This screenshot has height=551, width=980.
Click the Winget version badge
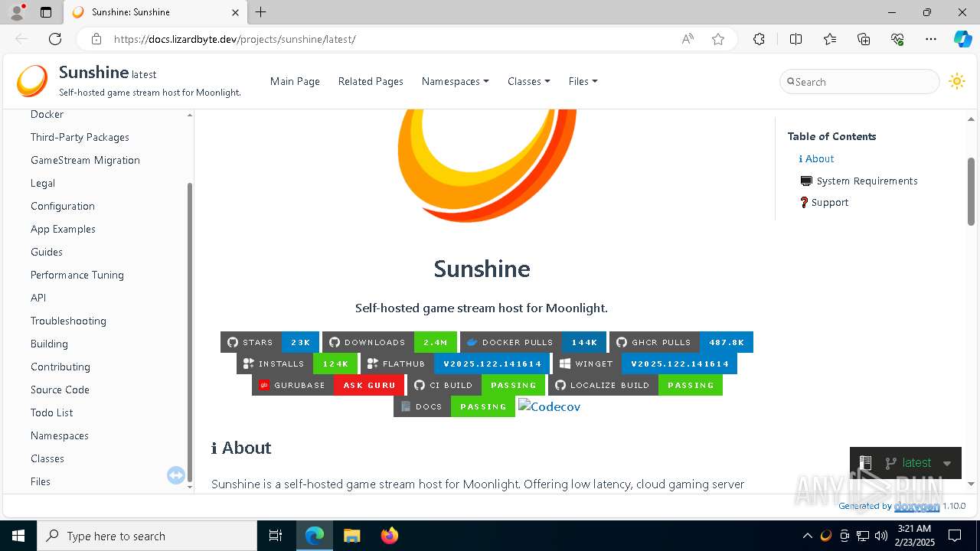click(645, 364)
